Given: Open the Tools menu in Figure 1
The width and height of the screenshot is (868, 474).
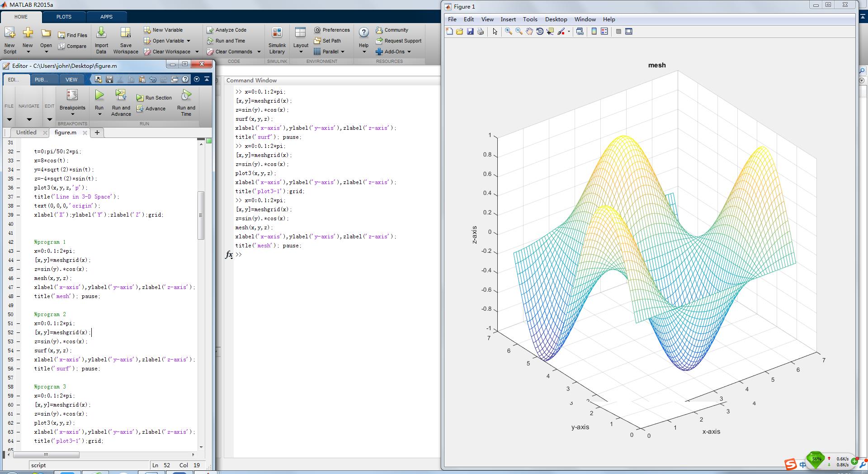Looking at the screenshot, I should pyautogui.click(x=530, y=19).
